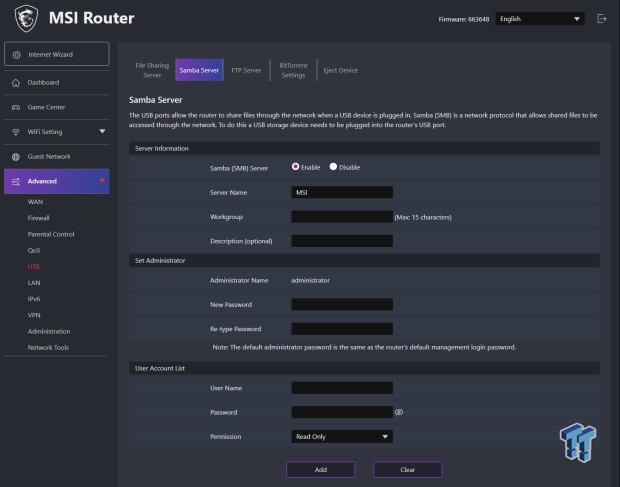Click the WiFi Setting signal icon
This screenshot has height=487, width=620.
(16, 132)
